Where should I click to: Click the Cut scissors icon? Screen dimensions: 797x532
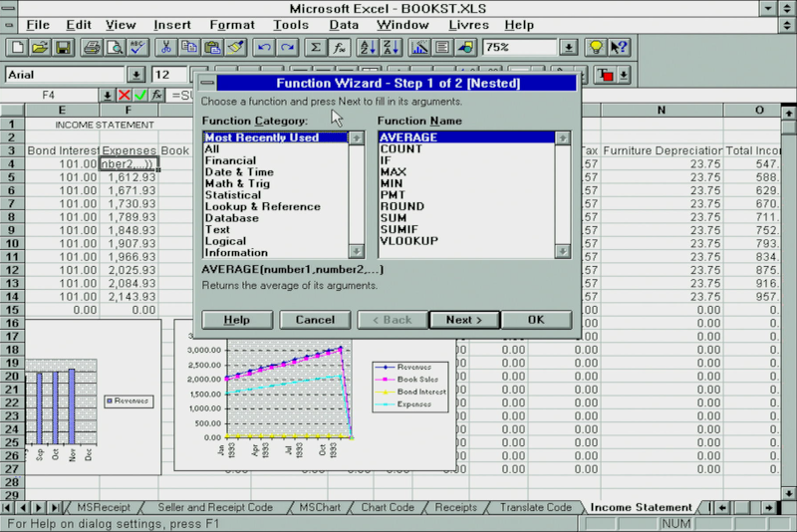[165, 47]
